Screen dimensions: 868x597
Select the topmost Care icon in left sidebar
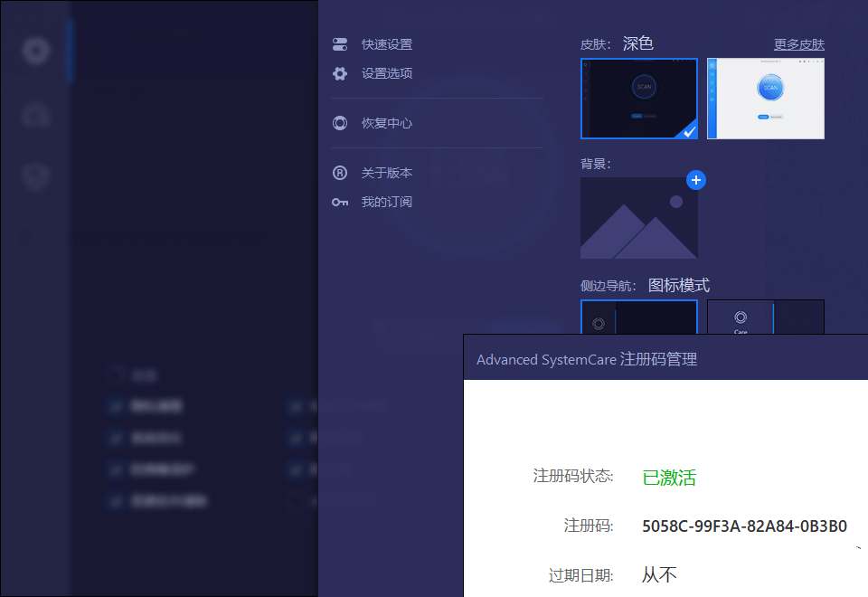coord(36,51)
